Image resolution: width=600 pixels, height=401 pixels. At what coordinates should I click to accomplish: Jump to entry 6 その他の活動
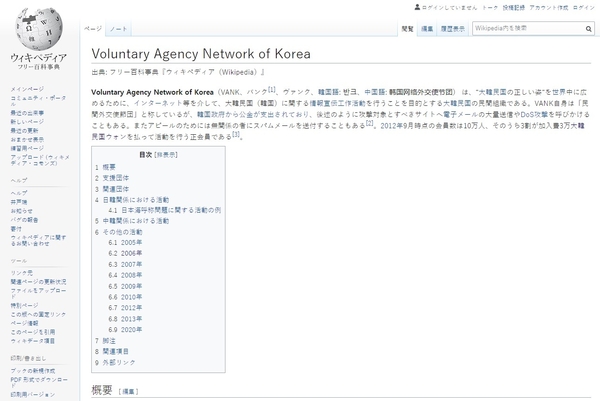(x=119, y=232)
